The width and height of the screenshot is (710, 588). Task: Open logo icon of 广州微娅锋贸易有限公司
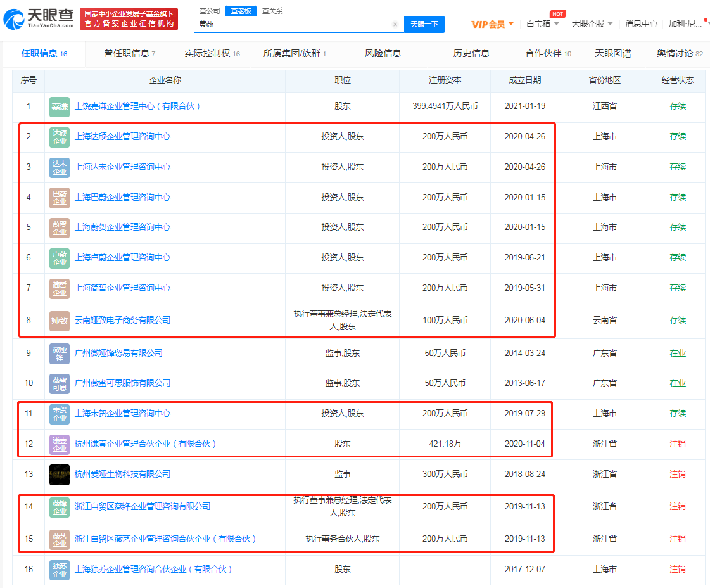60,354
